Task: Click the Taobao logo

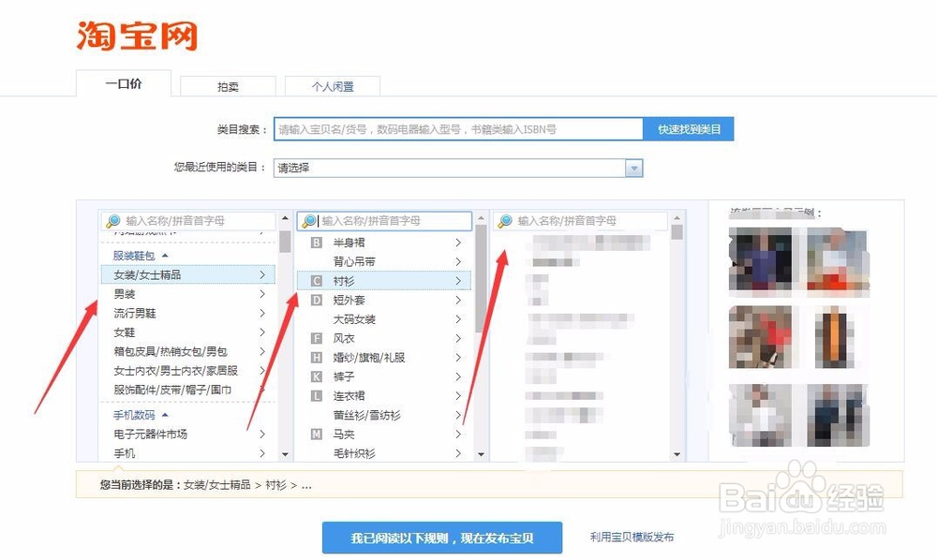Action: (x=137, y=36)
